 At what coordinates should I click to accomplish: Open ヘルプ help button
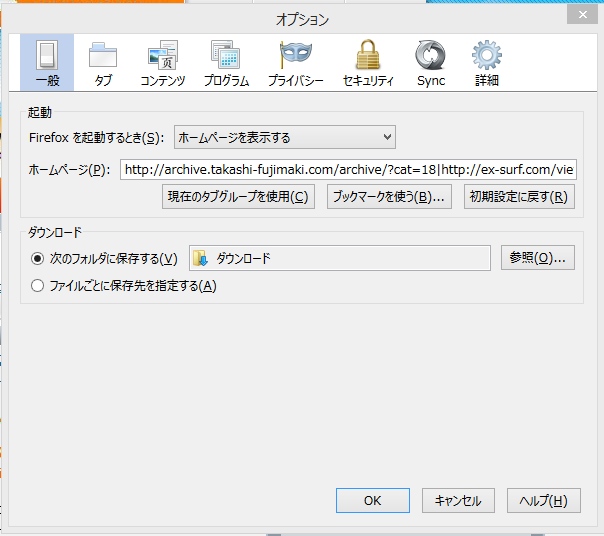coord(544,501)
